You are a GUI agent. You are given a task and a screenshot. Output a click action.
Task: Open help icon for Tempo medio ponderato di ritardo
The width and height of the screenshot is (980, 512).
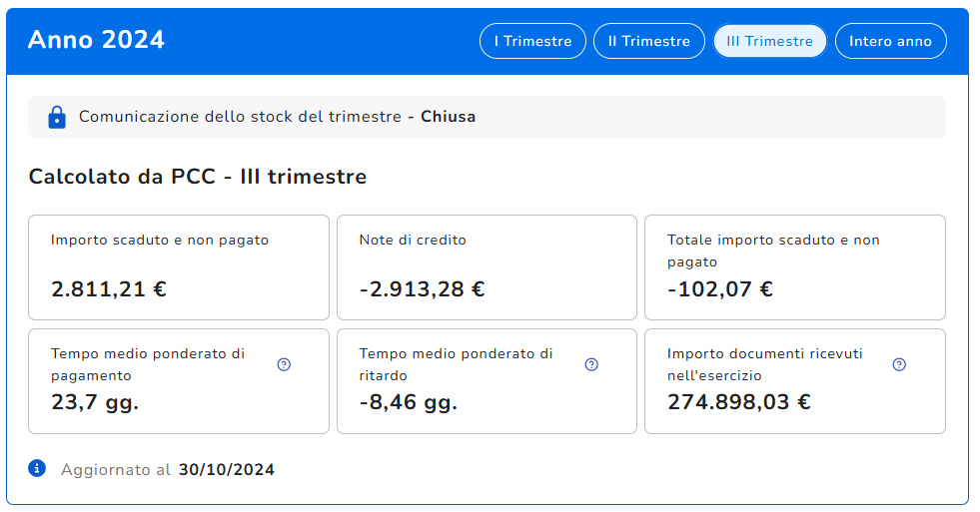[x=591, y=364]
